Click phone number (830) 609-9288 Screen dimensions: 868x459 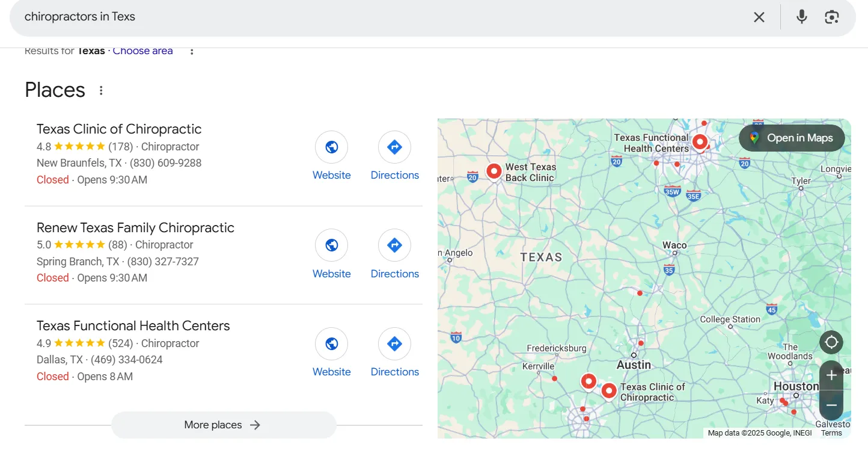pos(165,163)
